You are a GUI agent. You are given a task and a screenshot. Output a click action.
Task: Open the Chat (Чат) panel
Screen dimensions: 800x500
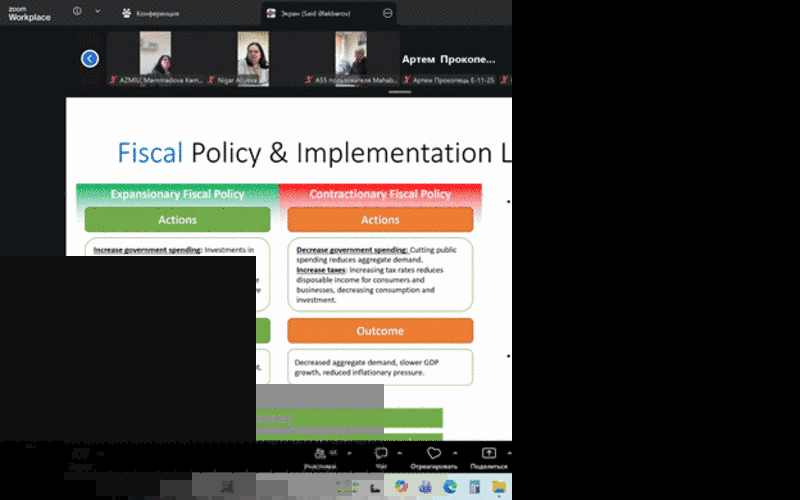pos(381,454)
